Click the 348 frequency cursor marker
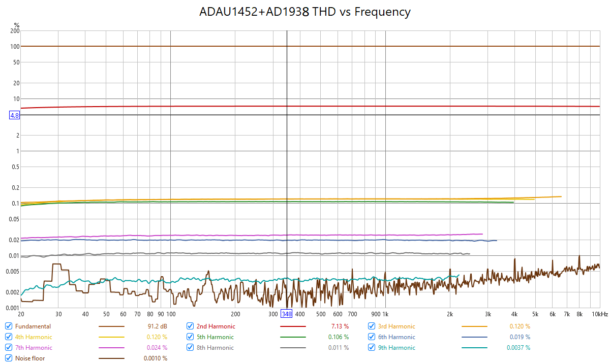The height and width of the screenshot is (364, 610). 287,313
